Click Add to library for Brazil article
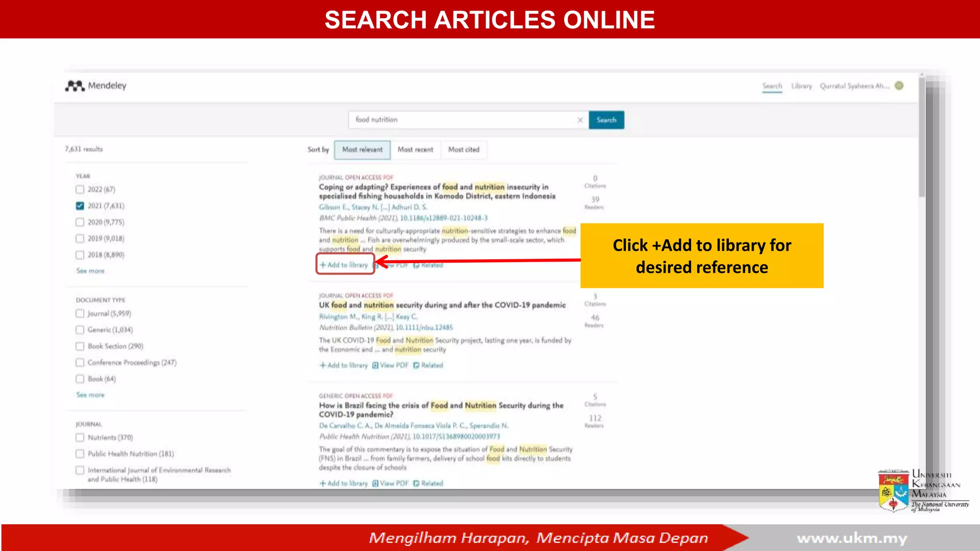Screen dimensions: 980x551 pyautogui.click(x=344, y=484)
